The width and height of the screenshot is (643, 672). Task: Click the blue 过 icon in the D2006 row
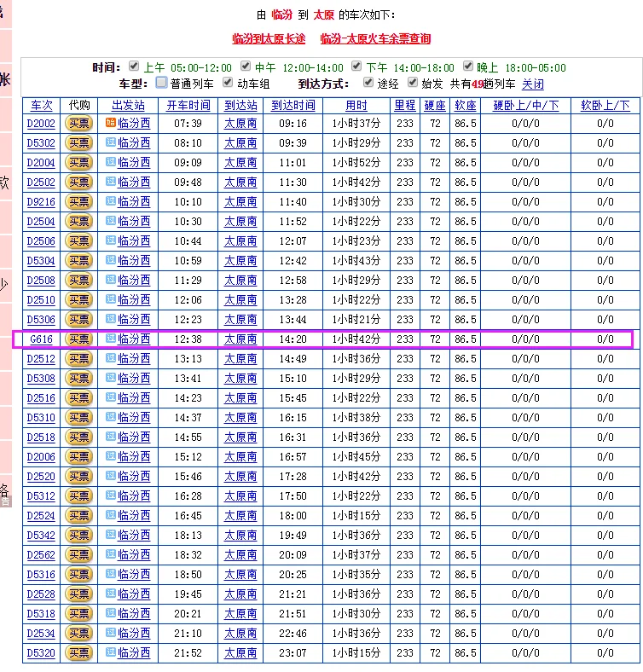click(111, 456)
